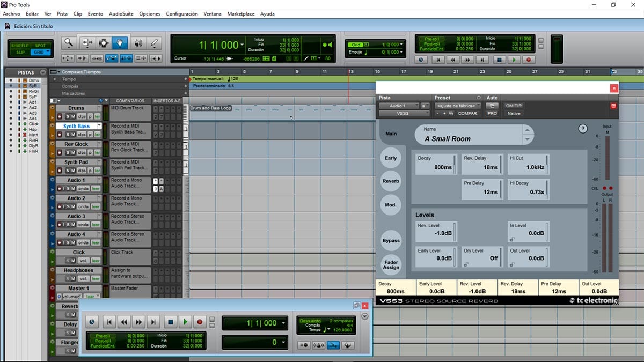644x362 pixels.
Task: Toggle Post-roll in the main toolbar
Action: point(431,44)
